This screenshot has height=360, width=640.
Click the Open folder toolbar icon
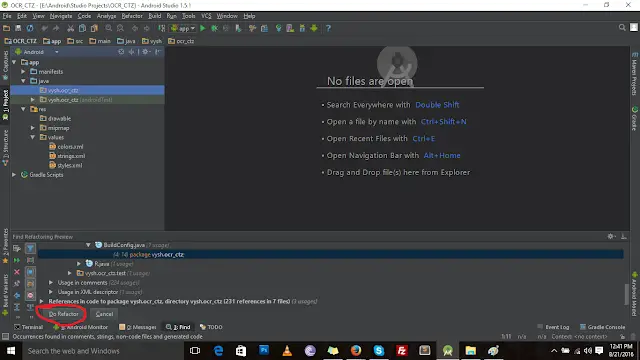tap(7, 28)
